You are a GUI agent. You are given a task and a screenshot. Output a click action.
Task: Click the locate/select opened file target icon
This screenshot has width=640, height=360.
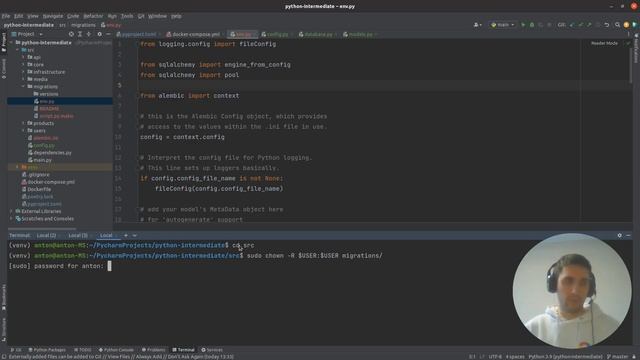click(x=71, y=34)
